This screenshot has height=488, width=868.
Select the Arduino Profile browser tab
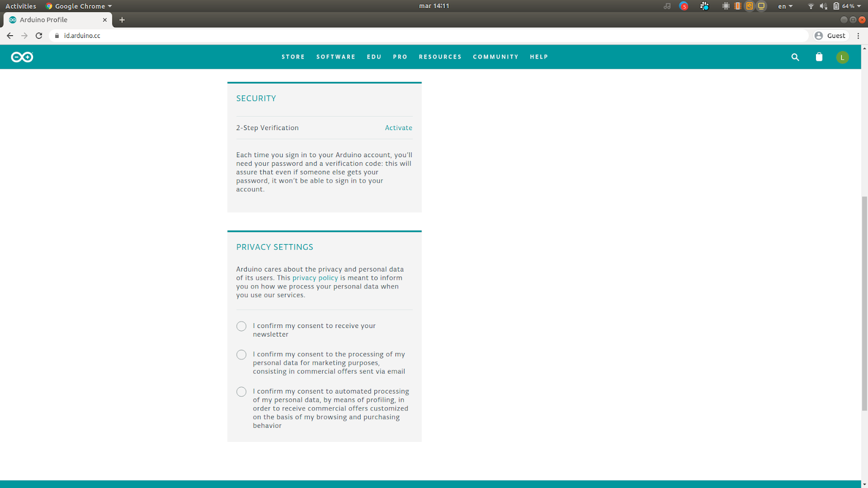pyautogui.click(x=58, y=20)
